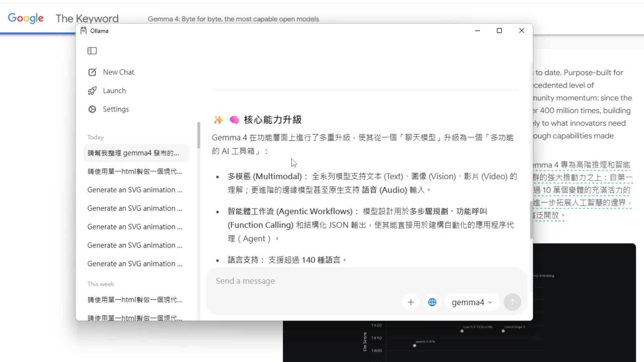Open The Keyword blog link
Screen dimensions: 644x362
[87, 18]
